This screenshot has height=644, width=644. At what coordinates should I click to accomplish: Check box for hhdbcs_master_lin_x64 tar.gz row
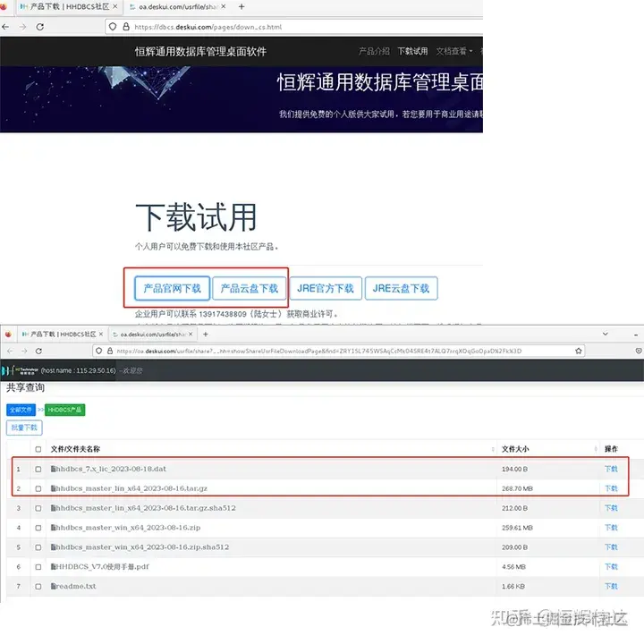(x=38, y=488)
